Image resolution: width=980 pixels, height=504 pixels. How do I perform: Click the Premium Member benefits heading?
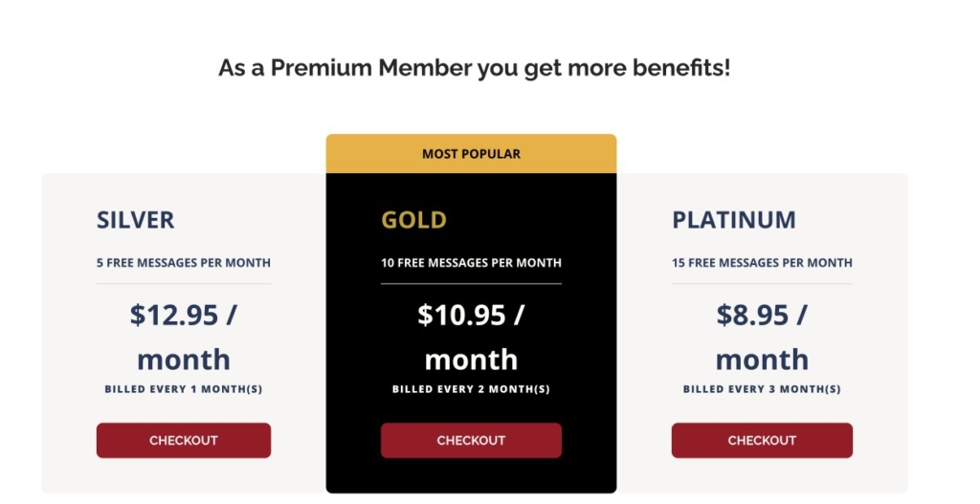point(474,69)
